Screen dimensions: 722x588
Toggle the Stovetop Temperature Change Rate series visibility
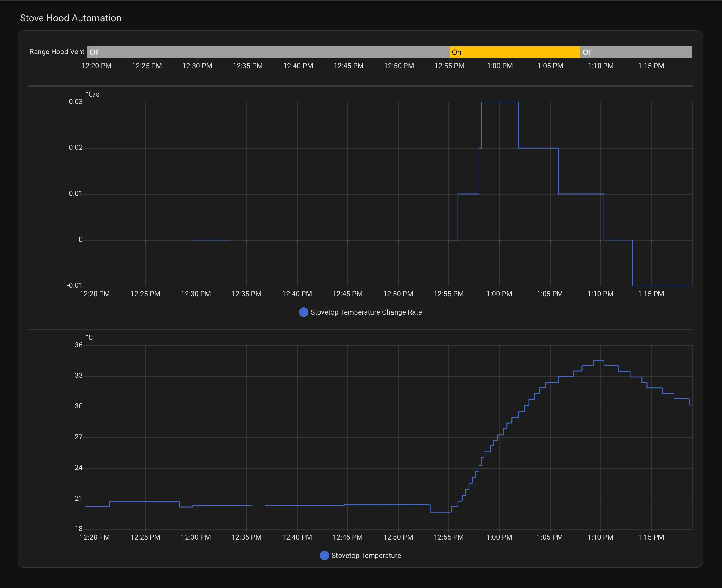(x=366, y=312)
